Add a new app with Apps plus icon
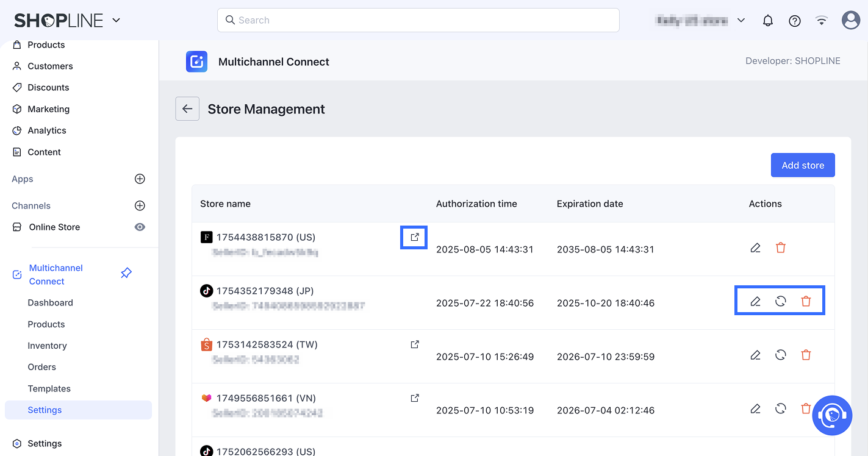The image size is (868, 456). click(x=140, y=179)
